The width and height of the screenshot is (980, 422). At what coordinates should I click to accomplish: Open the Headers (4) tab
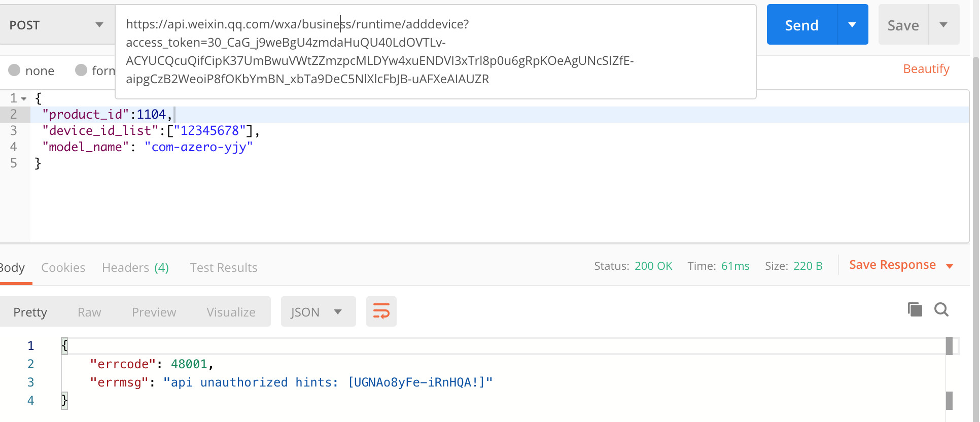pyautogui.click(x=135, y=268)
